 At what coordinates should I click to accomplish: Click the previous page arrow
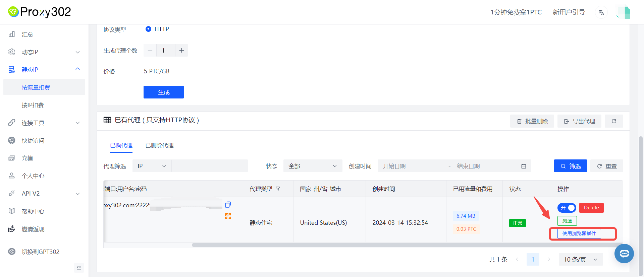click(x=517, y=259)
